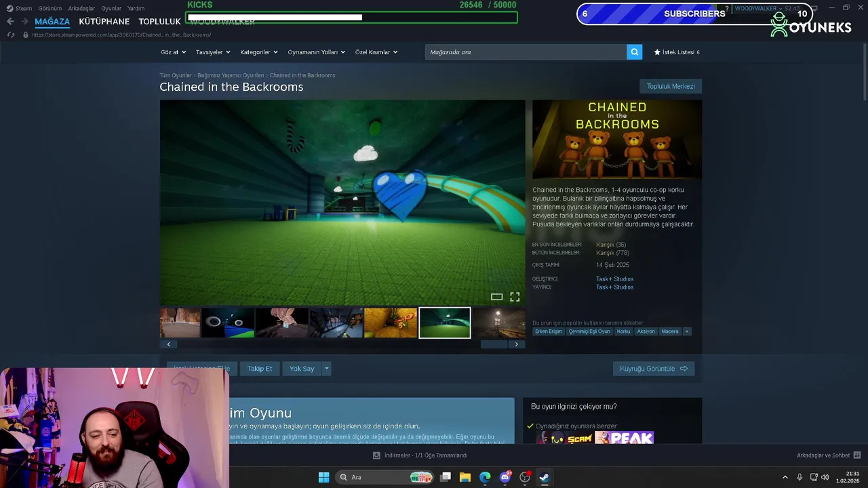Open Windows Start menu
Image resolution: width=868 pixels, height=488 pixels.
tap(323, 477)
